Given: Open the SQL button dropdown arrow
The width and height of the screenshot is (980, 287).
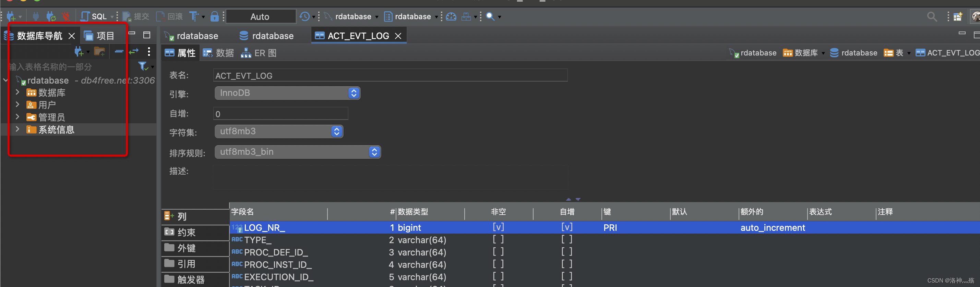Looking at the screenshot, I should [112, 17].
